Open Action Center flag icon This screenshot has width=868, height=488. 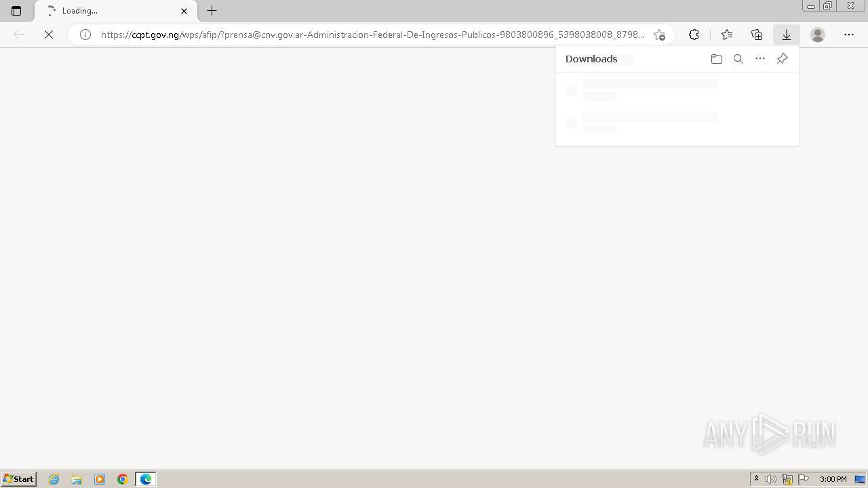[804, 479]
